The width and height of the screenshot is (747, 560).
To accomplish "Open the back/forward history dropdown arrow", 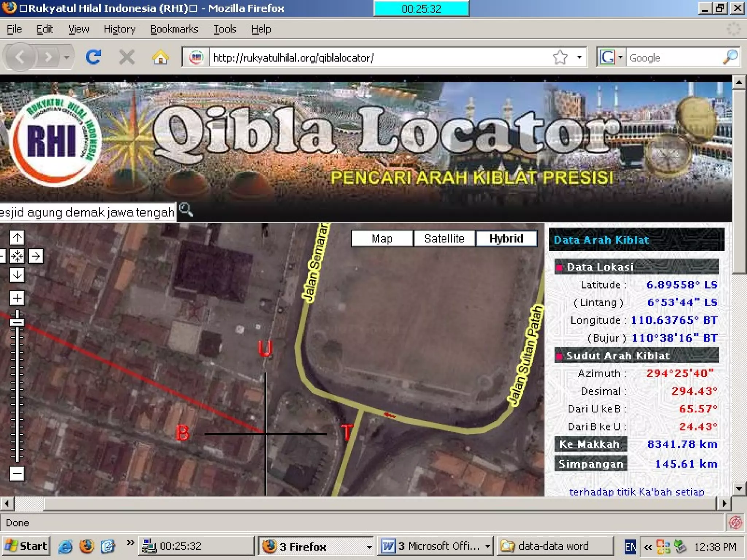I will (66, 57).
